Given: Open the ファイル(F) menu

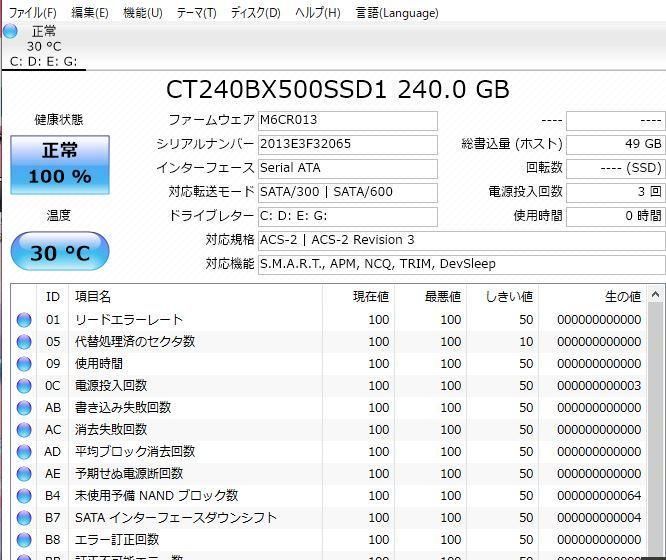Looking at the screenshot, I should (x=33, y=12).
